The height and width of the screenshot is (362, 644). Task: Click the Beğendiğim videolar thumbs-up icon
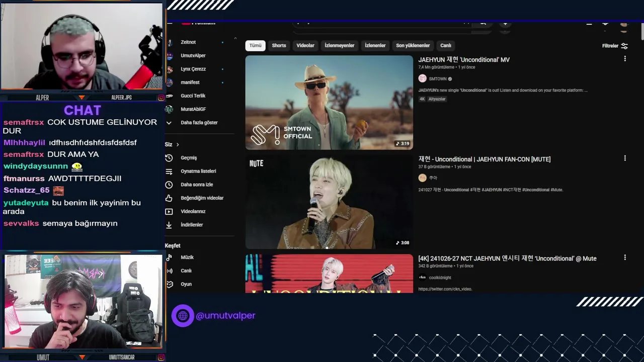pos(169,198)
